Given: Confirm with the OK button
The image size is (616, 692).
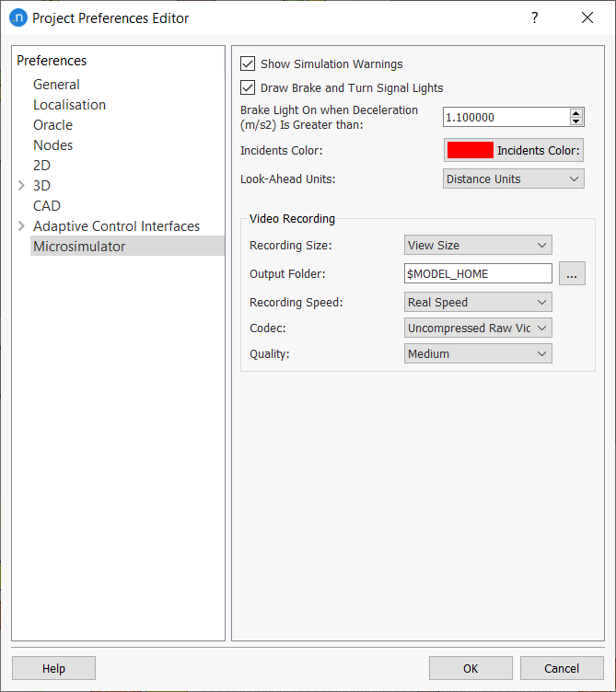Looking at the screenshot, I should tap(471, 668).
